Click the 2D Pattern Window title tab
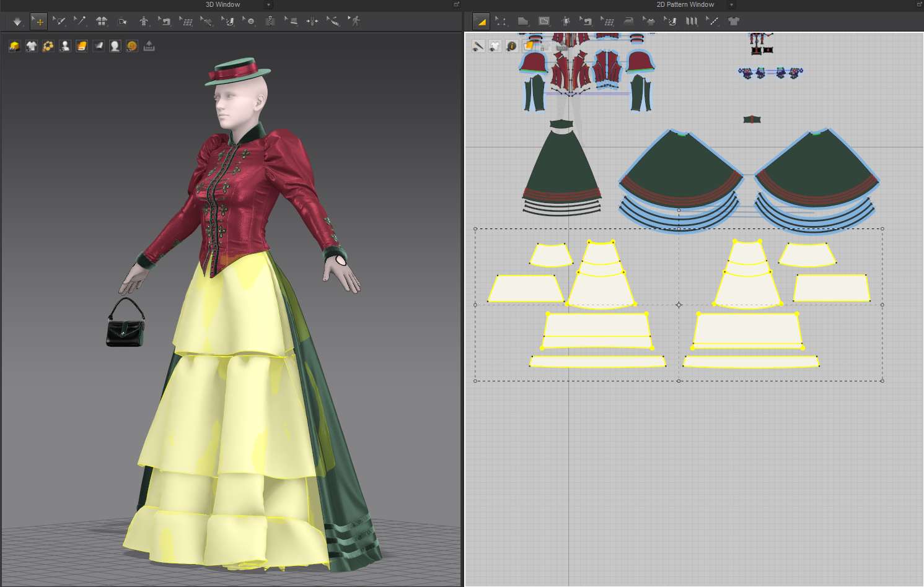Image resolution: width=924 pixels, height=587 pixels. tap(685, 4)
